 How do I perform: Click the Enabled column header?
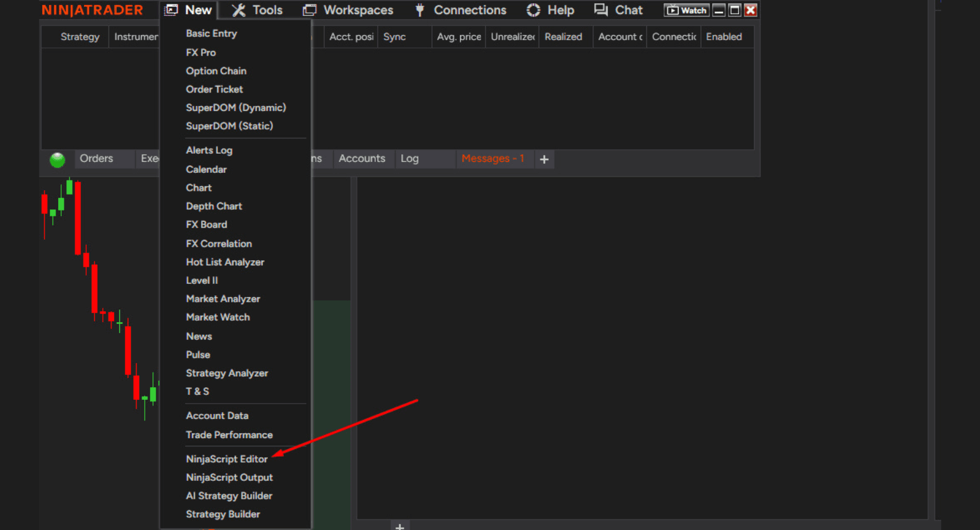click(x=727, y=37)
